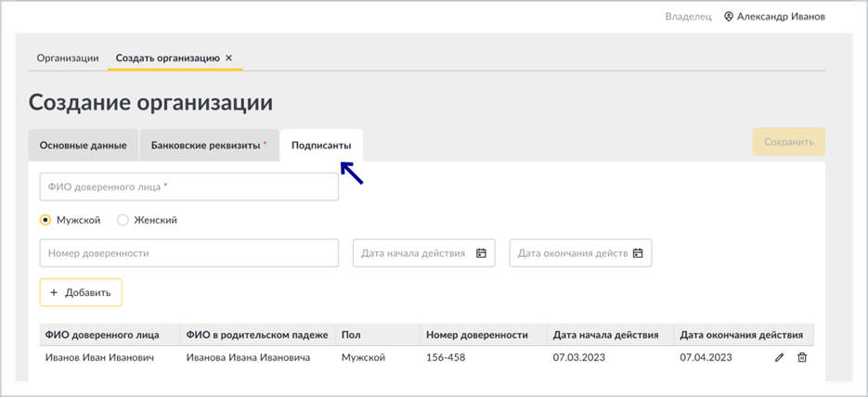Click ФИО в родительском падеже column header

[257, 335]
